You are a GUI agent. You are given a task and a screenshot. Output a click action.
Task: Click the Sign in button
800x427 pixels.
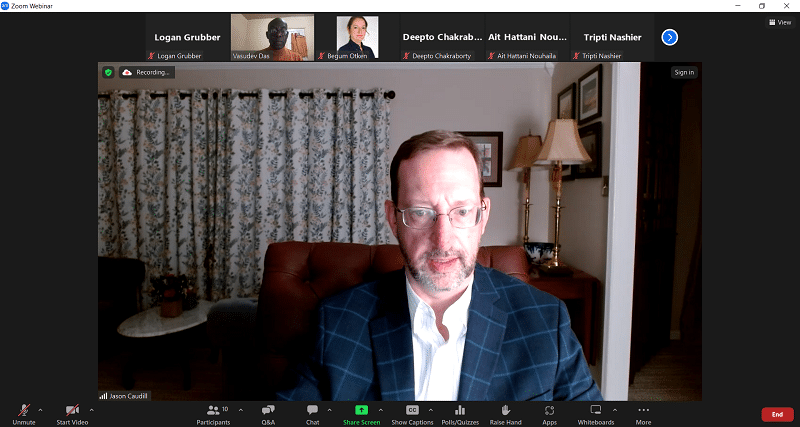(684, 72)
